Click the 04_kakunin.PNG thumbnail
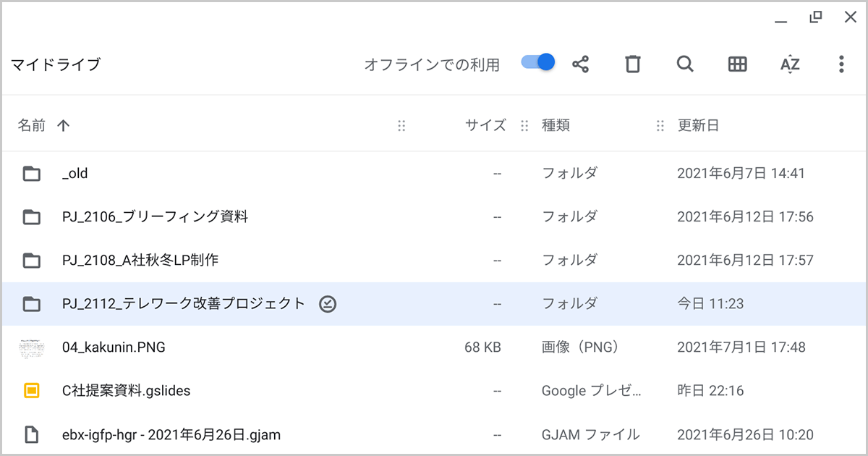 coord(31,347)
